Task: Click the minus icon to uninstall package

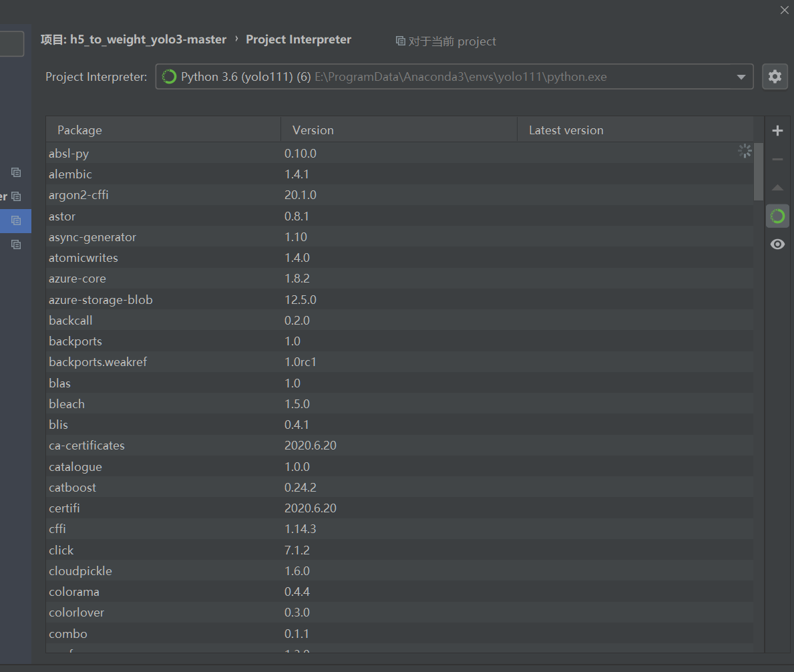Action: tap(777, 160)
